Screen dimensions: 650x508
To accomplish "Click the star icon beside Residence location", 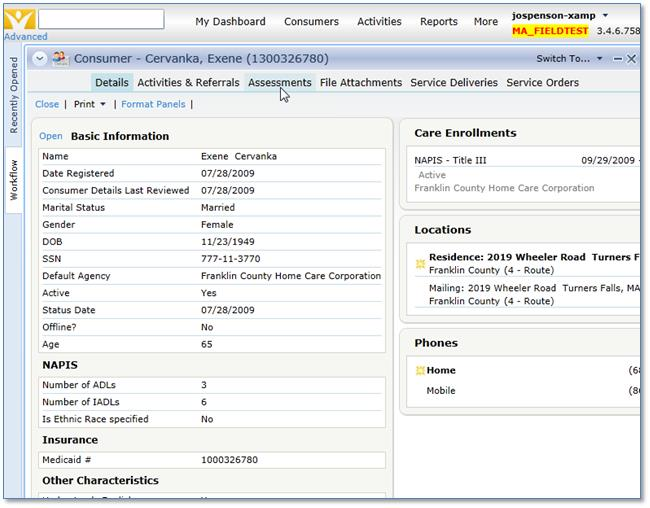I will coord(421,264).
